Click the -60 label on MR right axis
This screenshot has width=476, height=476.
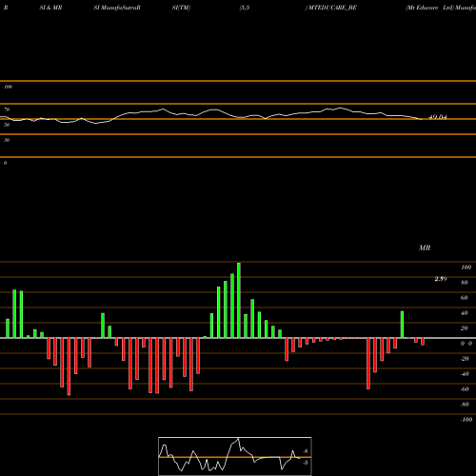465,389
